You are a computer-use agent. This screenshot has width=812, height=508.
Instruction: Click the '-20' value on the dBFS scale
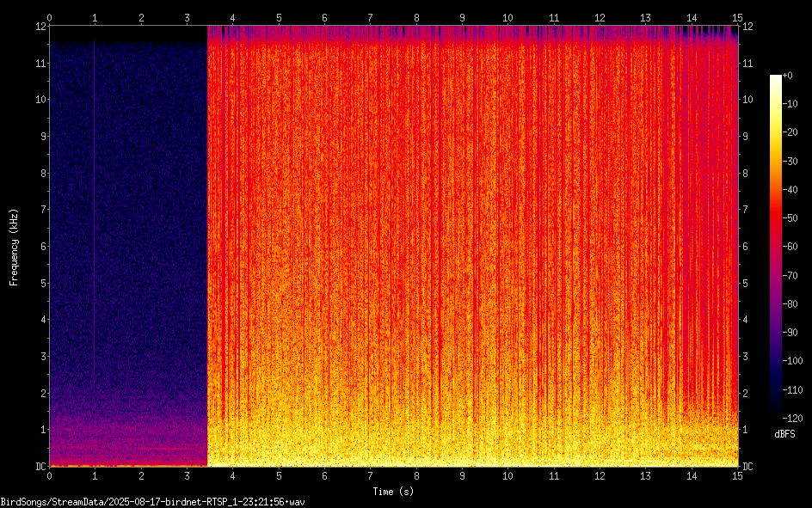click(x=790, y=132)
